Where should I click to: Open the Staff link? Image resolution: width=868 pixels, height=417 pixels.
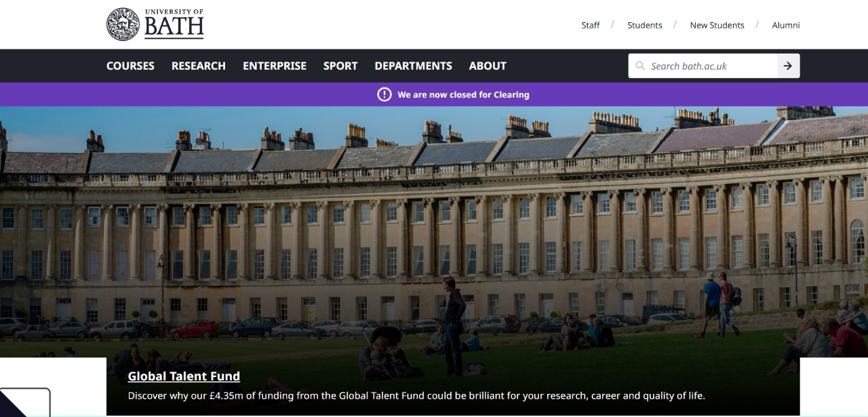click(591, 25)
